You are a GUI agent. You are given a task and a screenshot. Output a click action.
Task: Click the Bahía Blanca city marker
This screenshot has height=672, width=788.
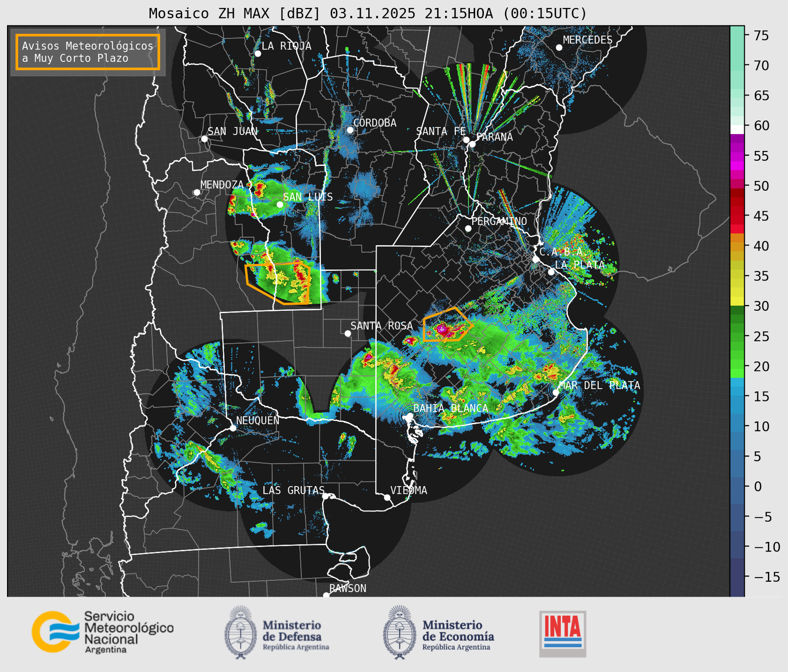(x=410, y=416)
